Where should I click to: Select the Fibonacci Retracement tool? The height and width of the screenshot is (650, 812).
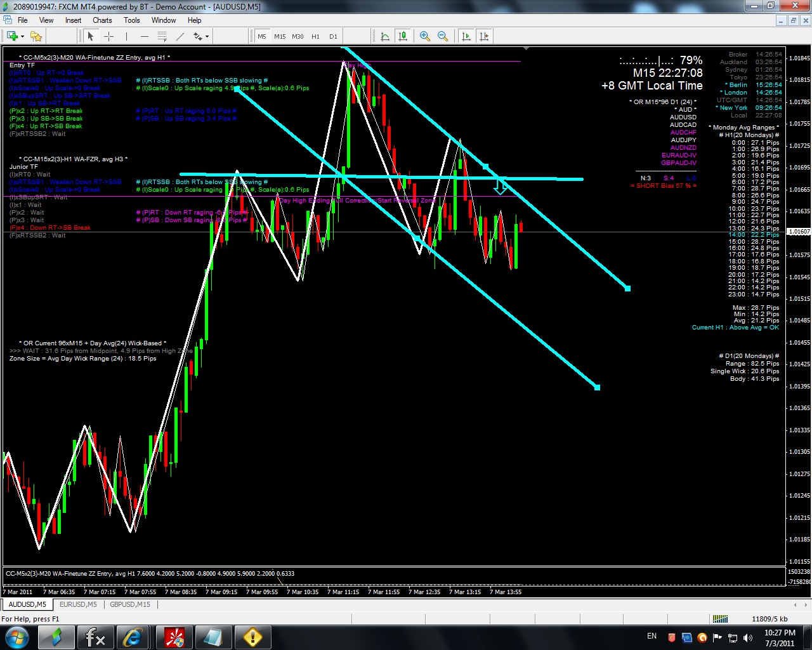(162, 36)
